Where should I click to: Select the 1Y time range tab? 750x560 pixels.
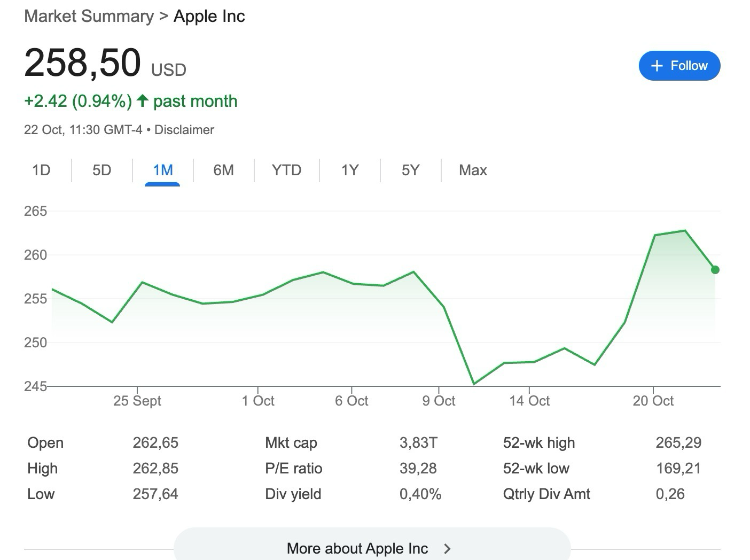pyautogui.click(x=350, y=170)
